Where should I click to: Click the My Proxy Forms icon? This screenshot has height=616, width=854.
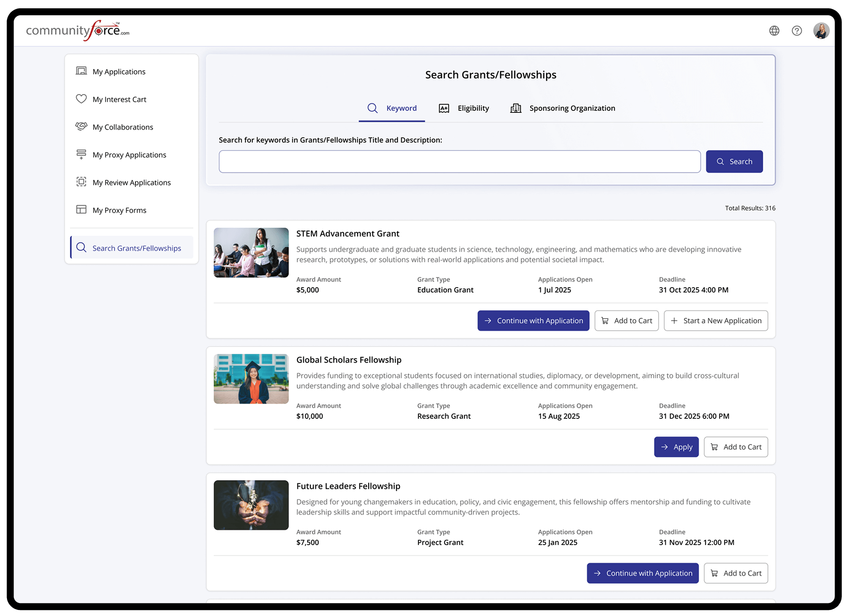[81, 210]
